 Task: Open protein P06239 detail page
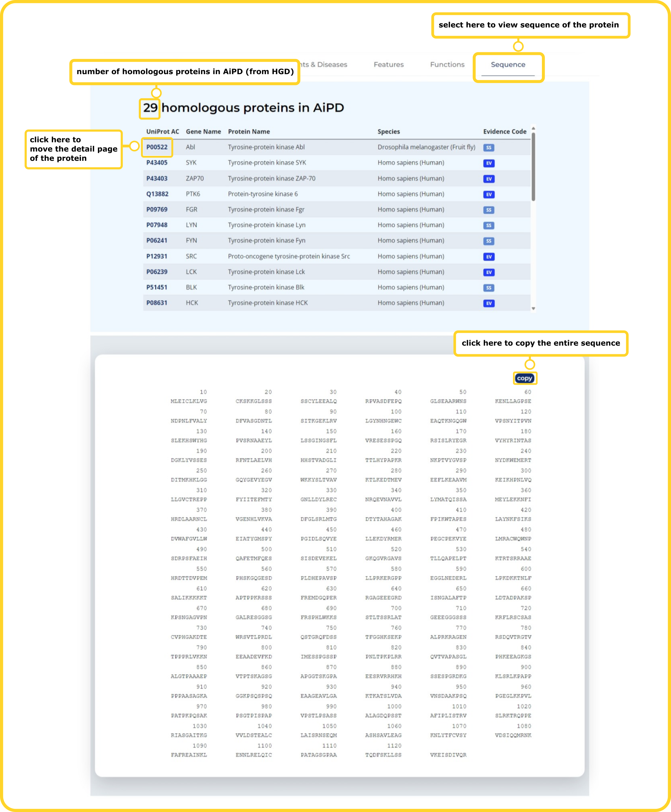pyautogui.click(x=157, y=272)
